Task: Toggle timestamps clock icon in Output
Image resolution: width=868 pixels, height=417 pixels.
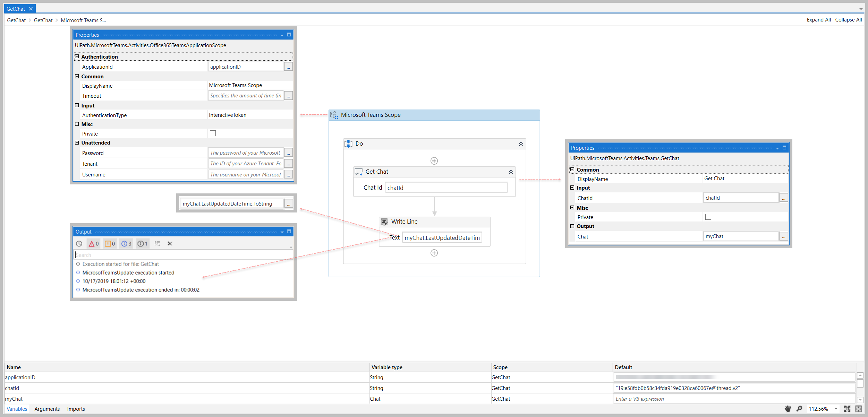Action: coord(79,244)
